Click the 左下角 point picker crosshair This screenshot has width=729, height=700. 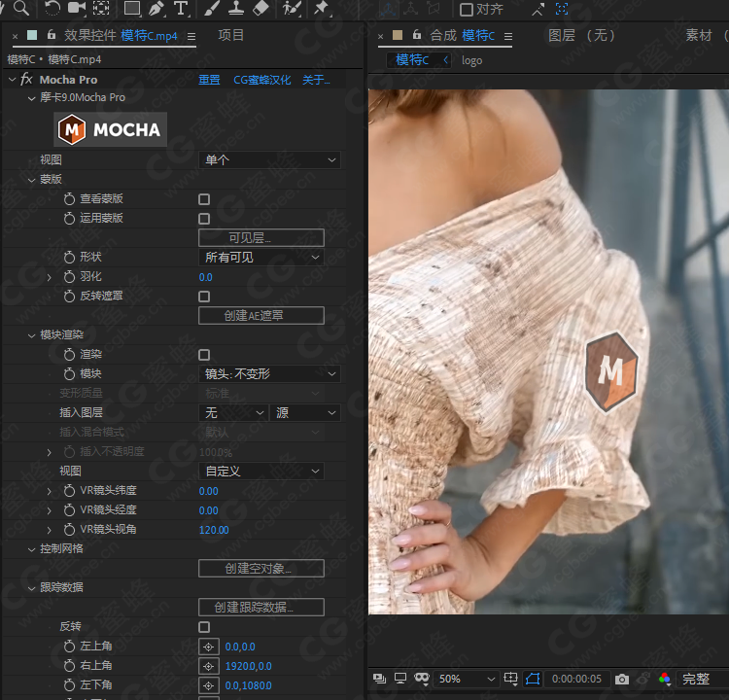(208, 685)
